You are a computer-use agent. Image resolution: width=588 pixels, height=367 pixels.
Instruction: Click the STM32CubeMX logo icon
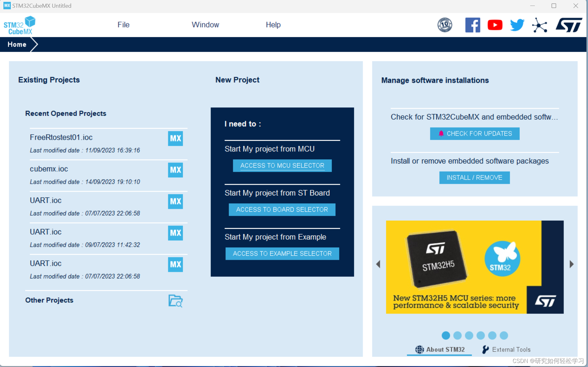click(19, 25)
